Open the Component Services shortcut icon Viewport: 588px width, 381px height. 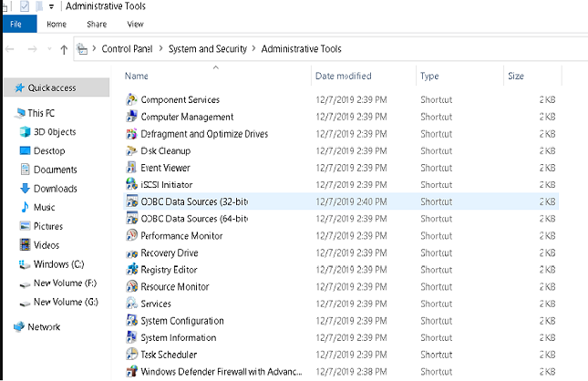coord(131,99)
